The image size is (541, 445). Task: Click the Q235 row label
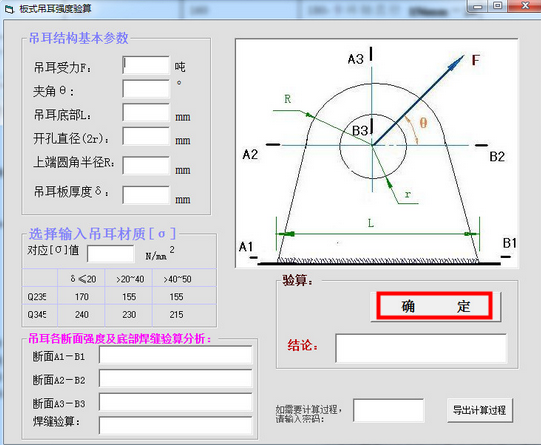37,296
